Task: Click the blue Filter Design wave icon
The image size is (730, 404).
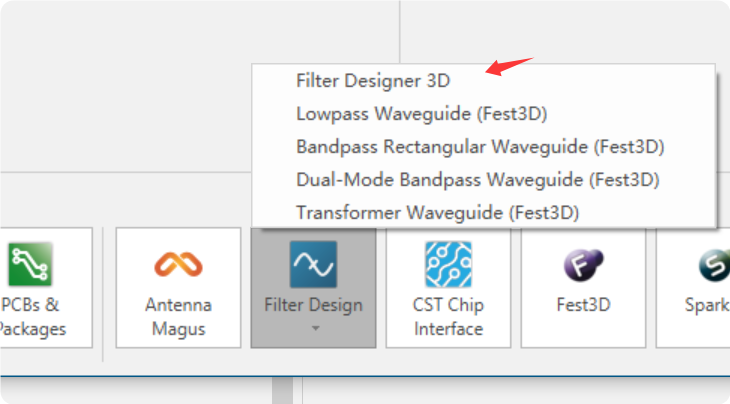Action: (x=313, y=264)
